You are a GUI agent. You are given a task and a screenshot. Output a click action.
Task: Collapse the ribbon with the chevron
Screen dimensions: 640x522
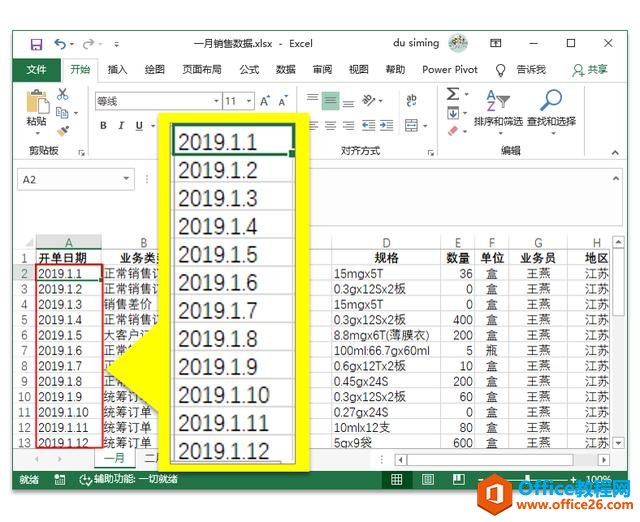pos(615,153)
